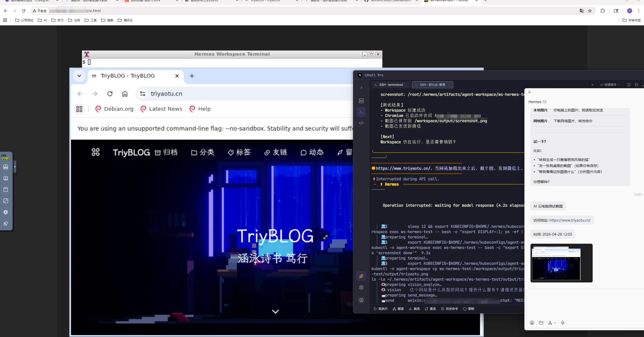Image resolution: width=644 pixels, height=337 pixels.
Task: Open the screenshot thumbnail in Hermes chat
Action: [x=561, y=263]
